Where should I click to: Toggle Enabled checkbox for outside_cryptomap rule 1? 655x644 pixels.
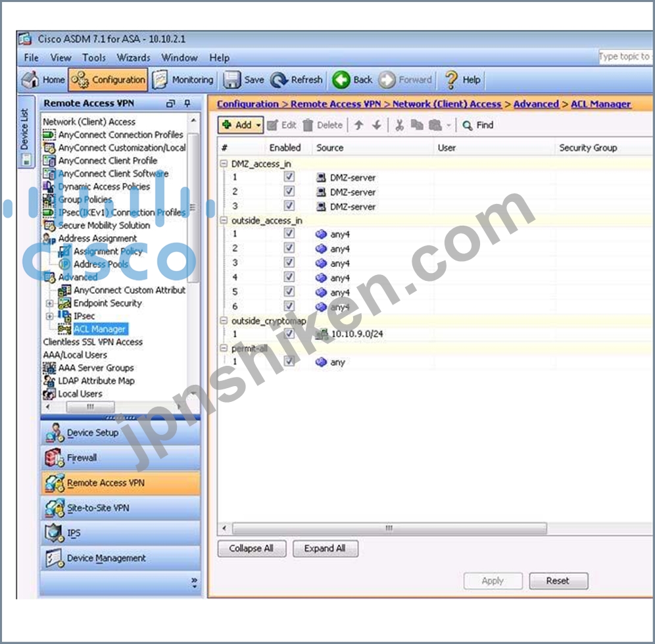coord(289,334)
